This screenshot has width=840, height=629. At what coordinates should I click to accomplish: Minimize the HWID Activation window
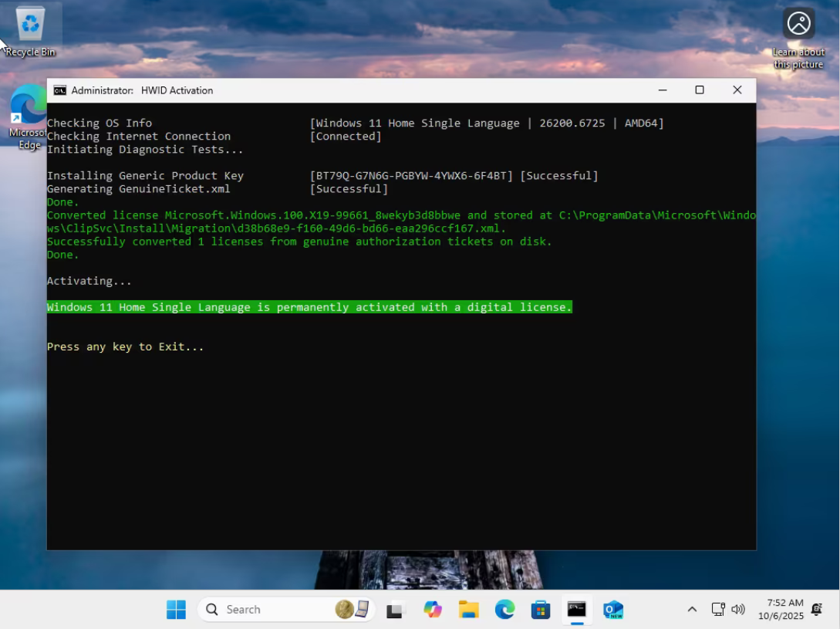[663, 90]
